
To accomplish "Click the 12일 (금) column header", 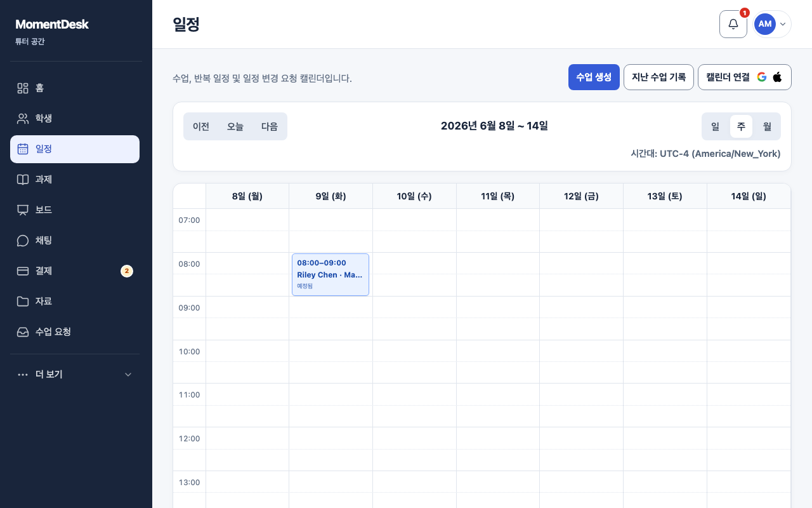I will click(x=581, y=196).
